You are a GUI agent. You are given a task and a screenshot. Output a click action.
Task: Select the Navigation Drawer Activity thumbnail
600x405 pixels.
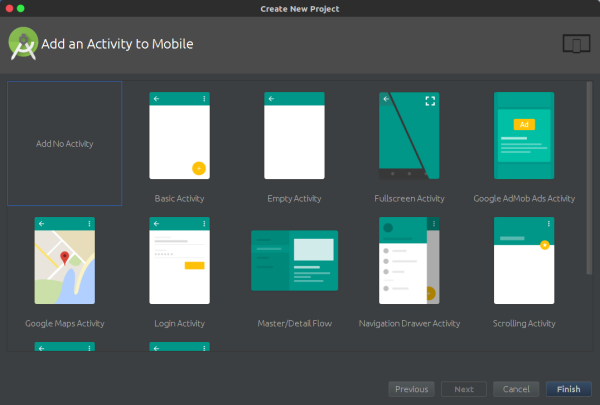(x=409, y=261)
